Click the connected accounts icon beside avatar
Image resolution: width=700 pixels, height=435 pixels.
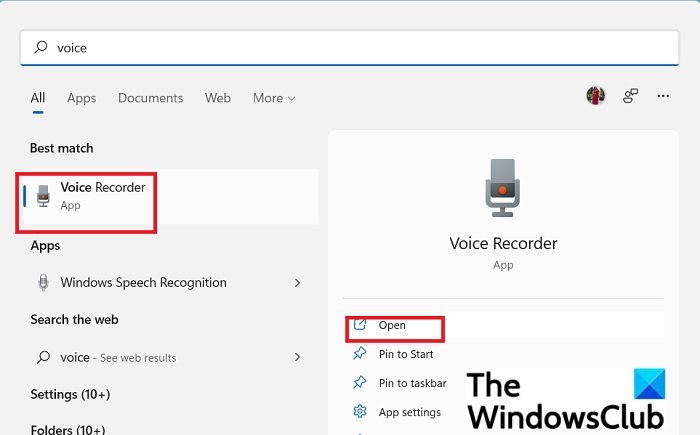(630, 96)
